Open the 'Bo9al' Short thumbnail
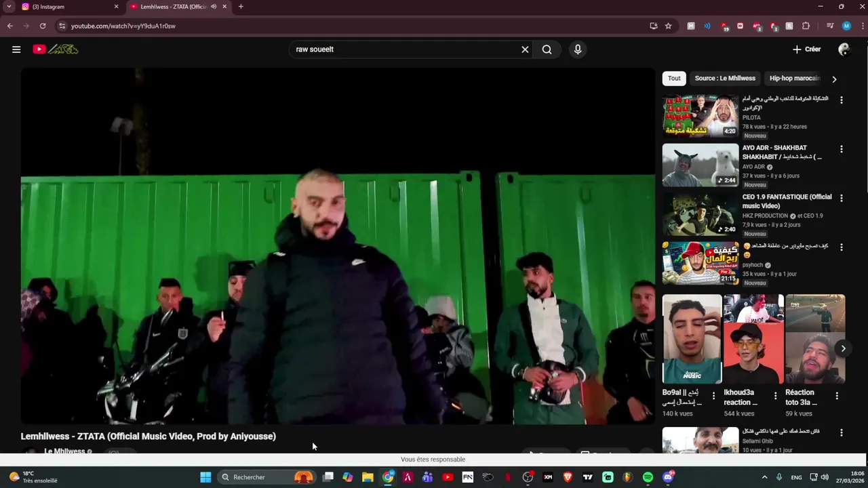 pyautogui.click(x=692, y=339)
